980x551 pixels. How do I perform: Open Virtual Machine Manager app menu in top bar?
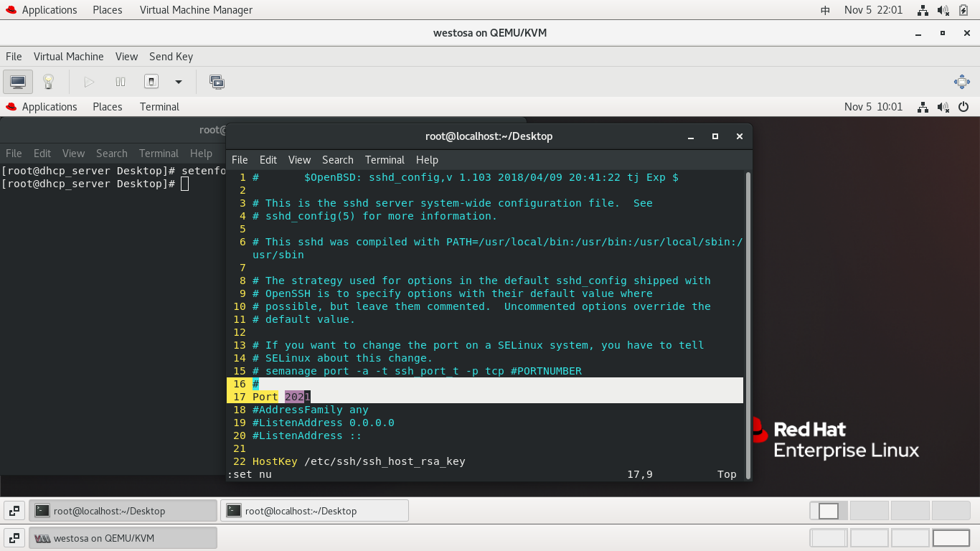tap(196, 10)
